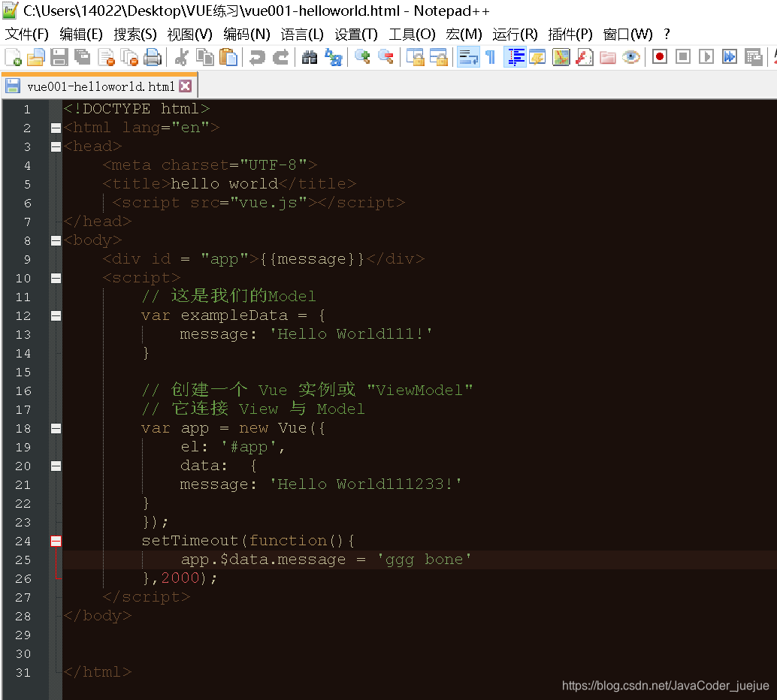
Task: Click the Zoom Out magnifier icon
Action: coord(385,57)
